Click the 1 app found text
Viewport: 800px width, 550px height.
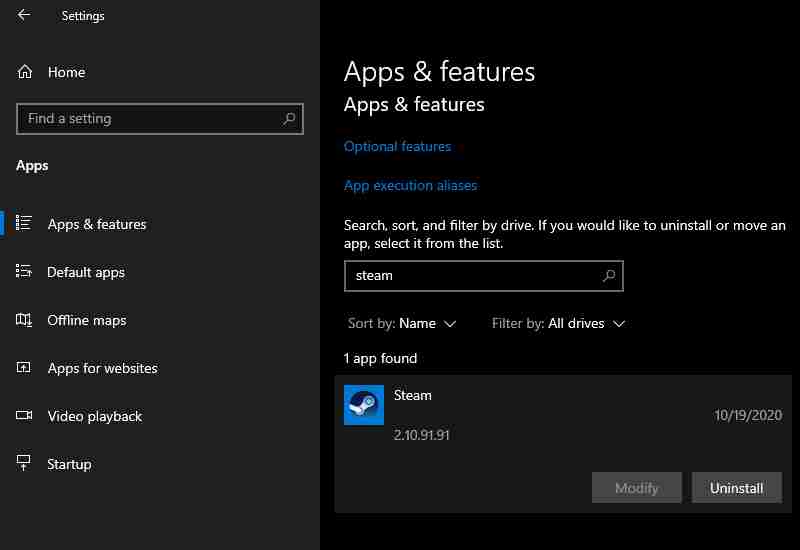click(x=381, y=359)
